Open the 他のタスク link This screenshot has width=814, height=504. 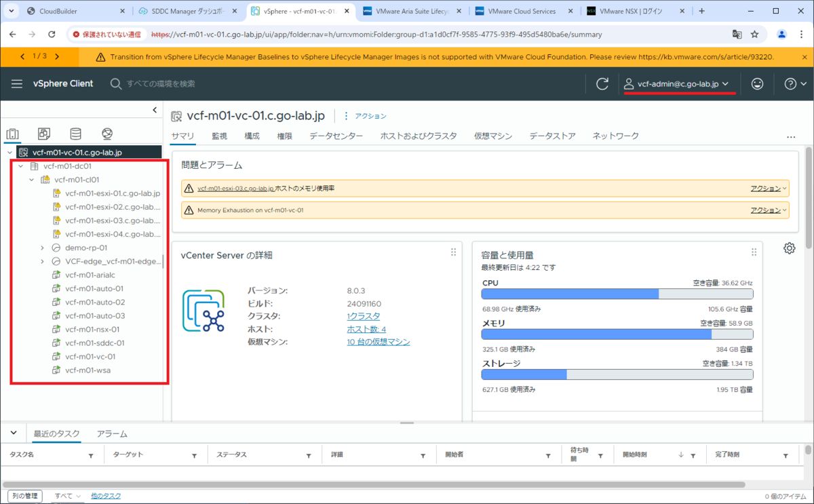[x=106, y=496]
